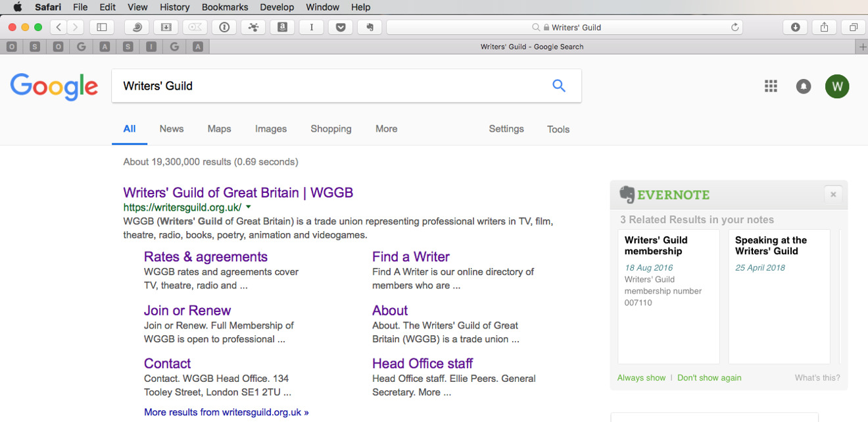This screenshot has width=868, height=422.
Task: Click the About 19,300,000 results text
Action: click(x=210, y=162)
